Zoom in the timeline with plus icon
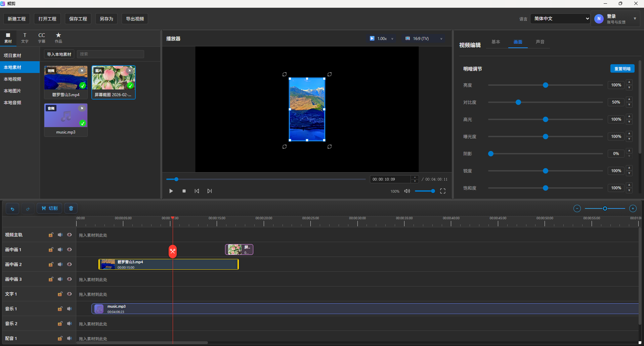This screenshot has width=644, height=346. [633, 208]
